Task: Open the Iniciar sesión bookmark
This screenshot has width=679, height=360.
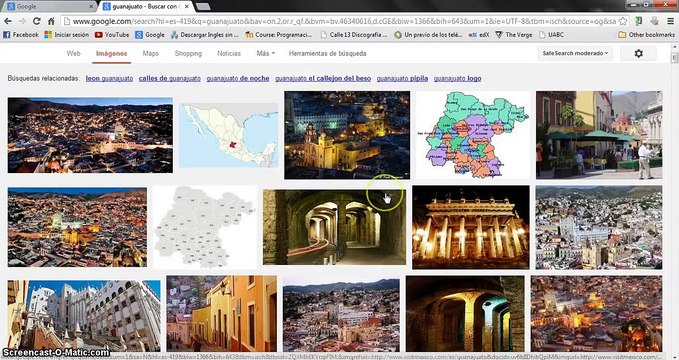Action: 67,35
